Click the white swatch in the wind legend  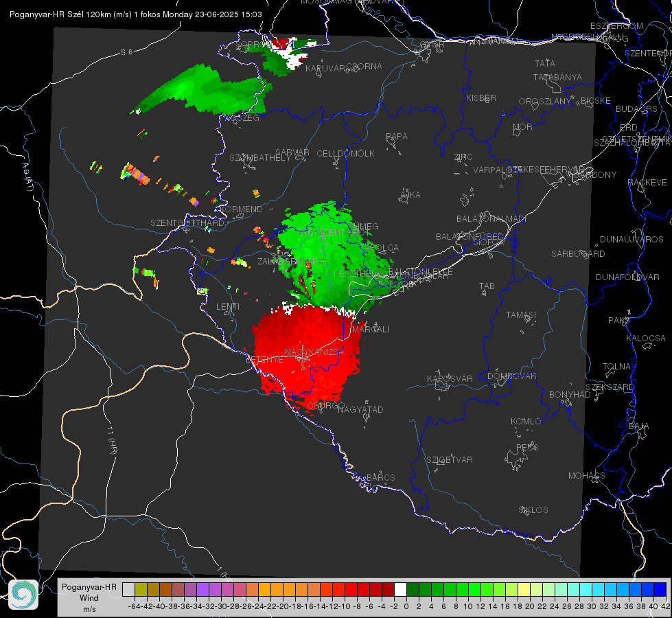coord(400,589)
